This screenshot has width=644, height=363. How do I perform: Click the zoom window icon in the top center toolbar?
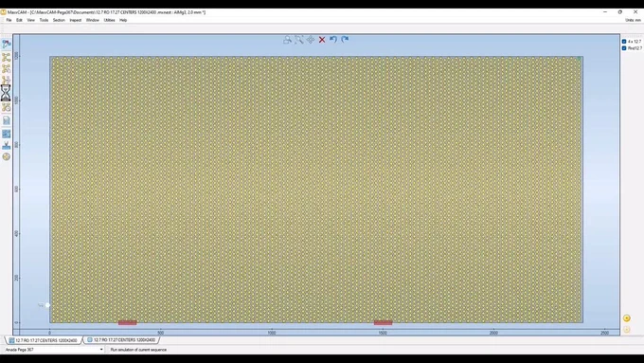(288, 40)
